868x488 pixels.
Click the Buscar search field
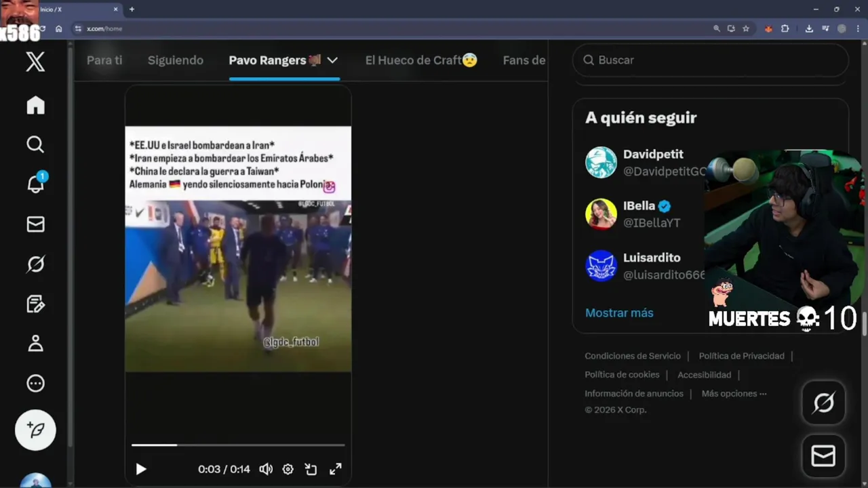coord(711,60)
